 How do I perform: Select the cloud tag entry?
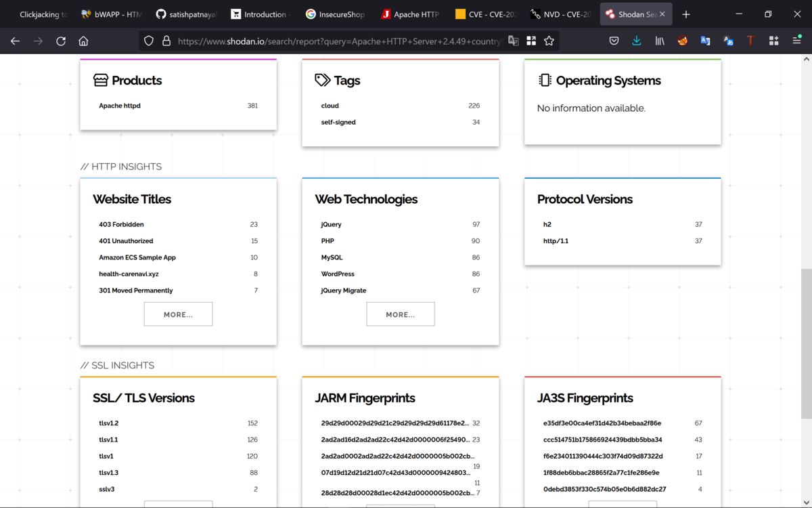click(330, 106)
